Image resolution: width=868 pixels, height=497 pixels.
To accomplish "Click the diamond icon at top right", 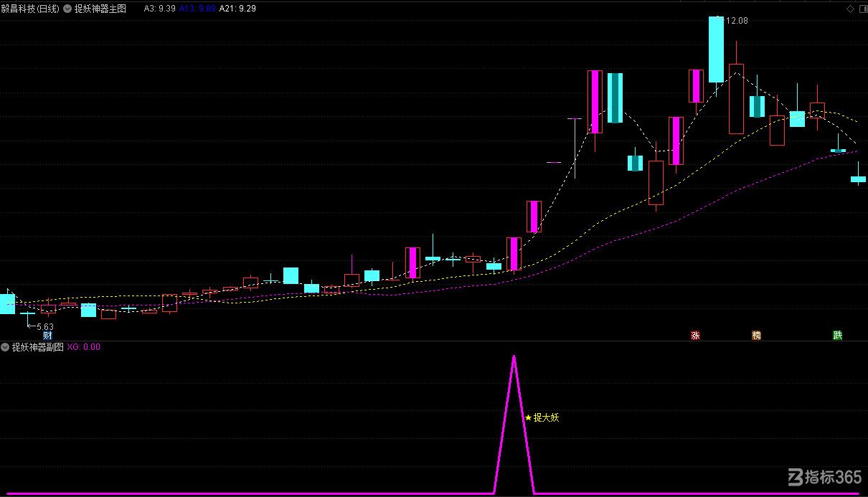I will pyautogui.click(x=851, y=9).
